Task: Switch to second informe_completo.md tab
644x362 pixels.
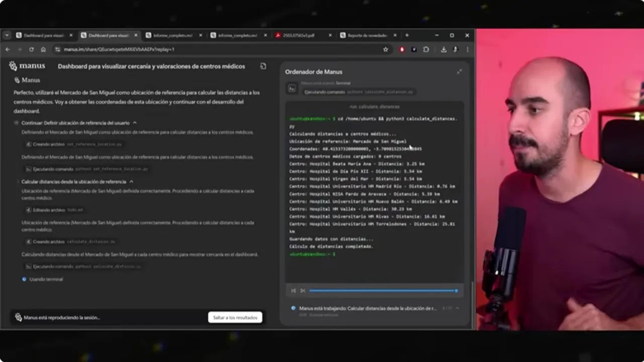Action: coord(237,35)
